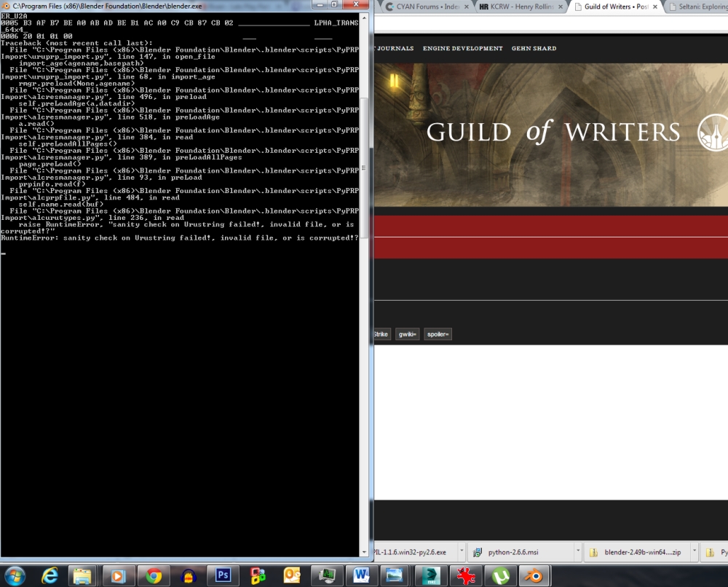Open the blender-2.49b-win64 zip download
This screenshot has width=728, height=587.
[643, 552]
